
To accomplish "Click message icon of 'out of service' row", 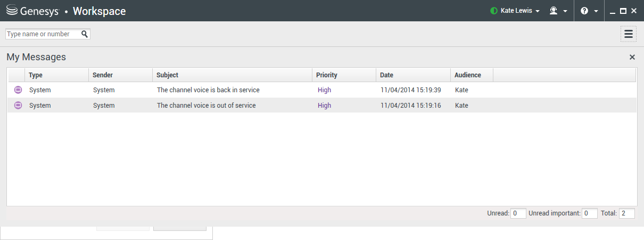I will click(x=18, y=106).
